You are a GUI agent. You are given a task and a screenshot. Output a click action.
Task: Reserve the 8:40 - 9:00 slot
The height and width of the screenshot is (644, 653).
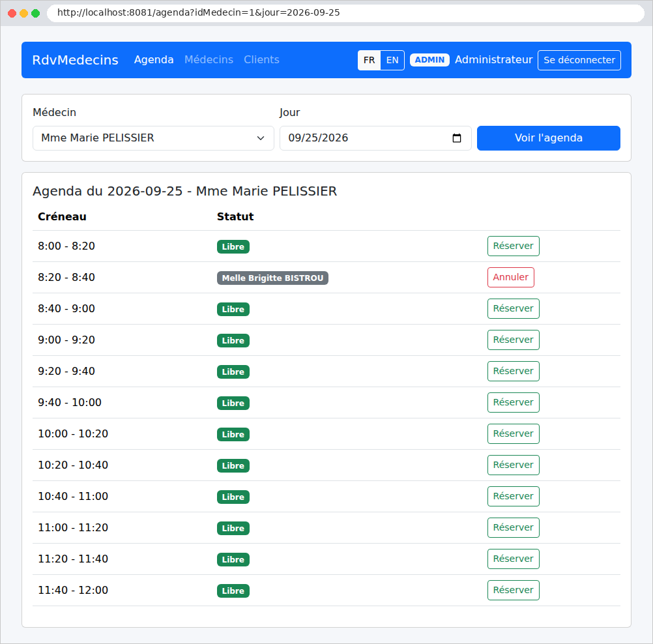point(513,309)
